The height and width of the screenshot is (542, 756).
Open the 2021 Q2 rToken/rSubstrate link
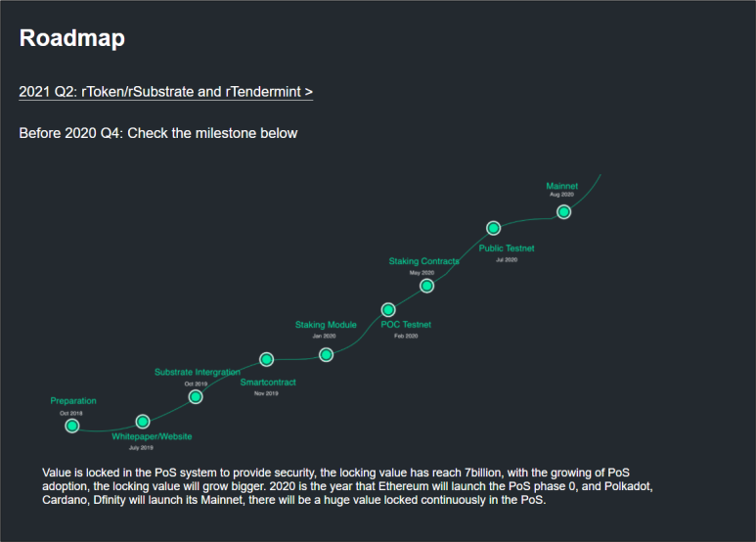click(165, 92)
